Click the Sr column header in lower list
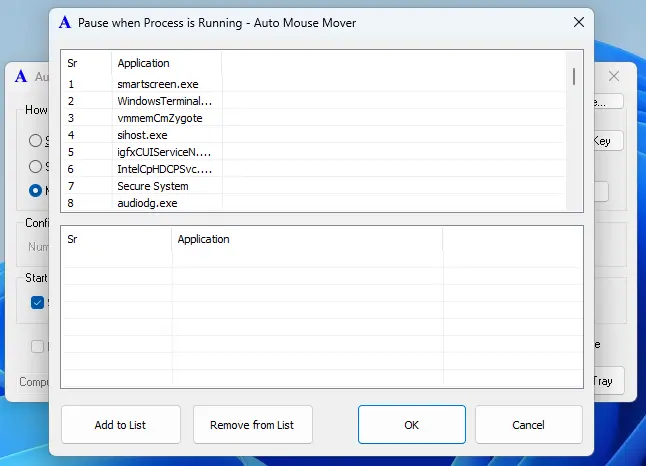 pyautogui.click(x=117, y=239)
